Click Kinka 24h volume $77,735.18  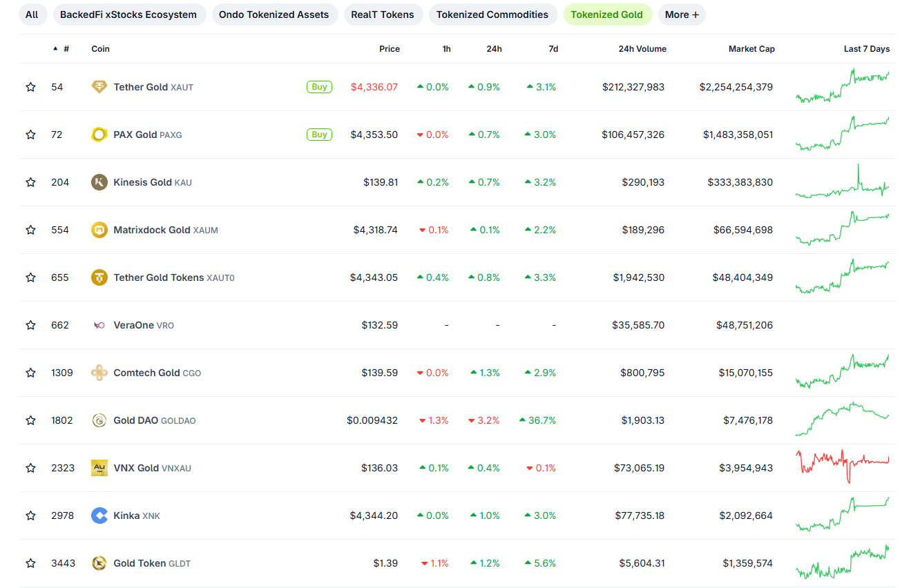click(x=640, y=516)
